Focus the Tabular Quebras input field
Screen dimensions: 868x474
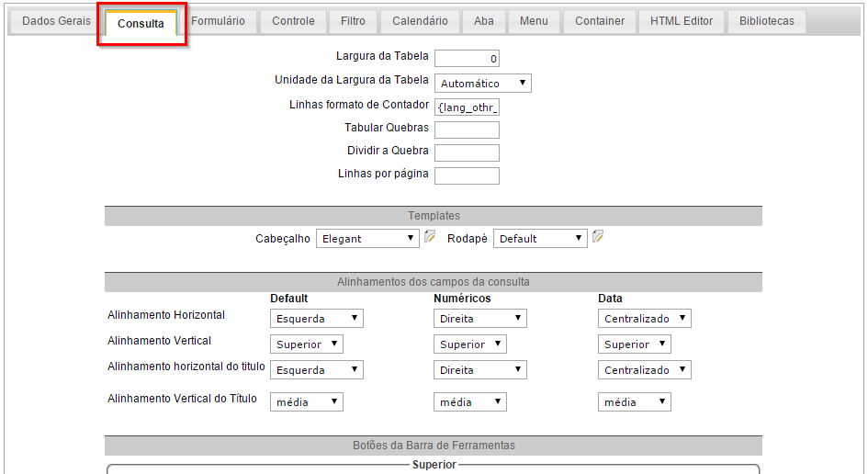tap(467, 130)
